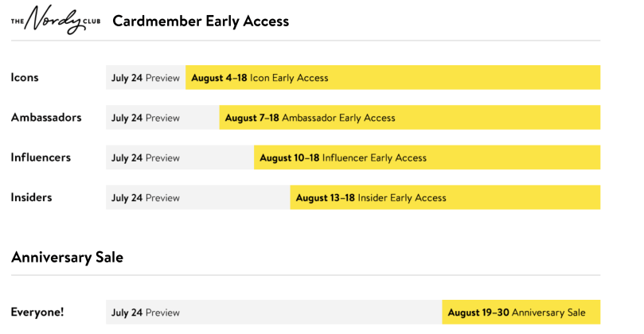Click the August 19–30 Anniversary Sale bar
Screen dimensions: 644x334
(521, 313)
